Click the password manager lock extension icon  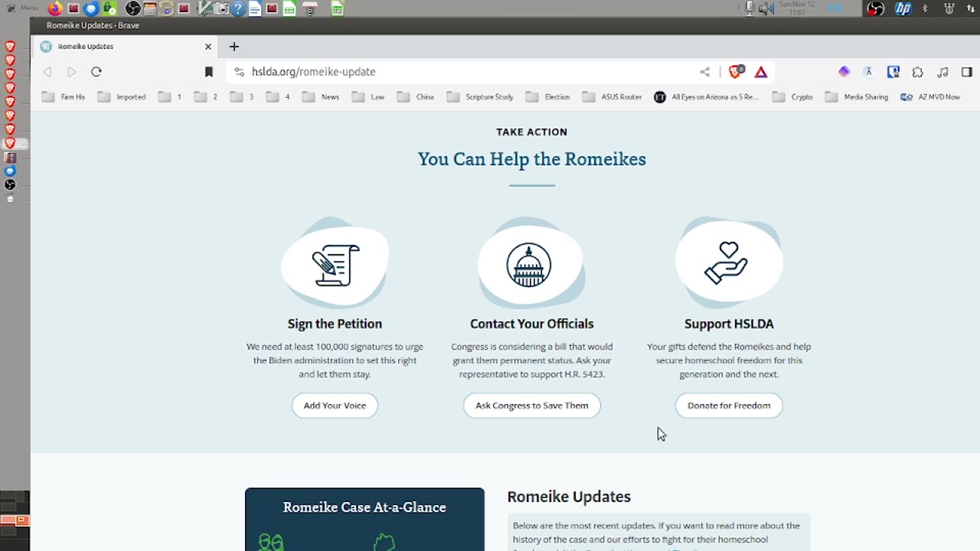click(x=893, y=71)
